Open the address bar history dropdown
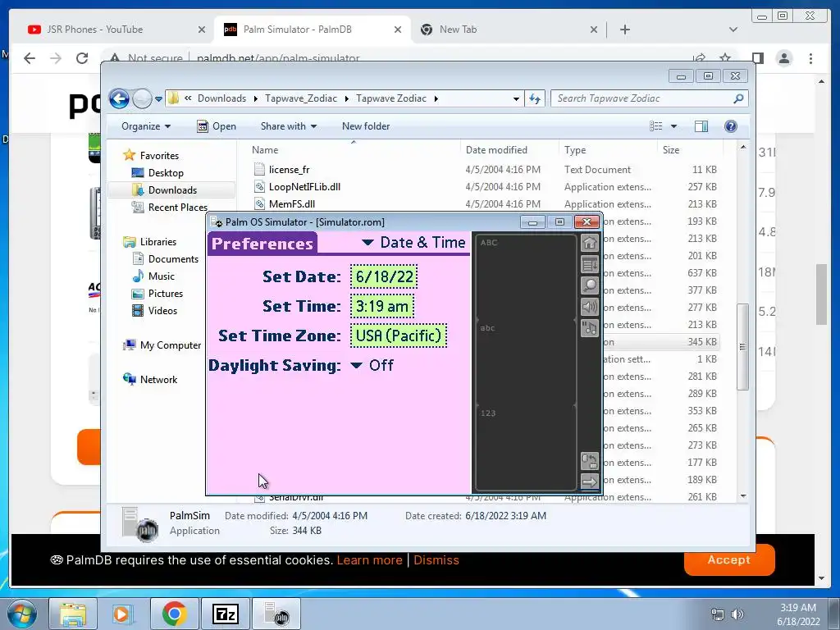This screenshot has height=630, width=840. tap(516, 98)
